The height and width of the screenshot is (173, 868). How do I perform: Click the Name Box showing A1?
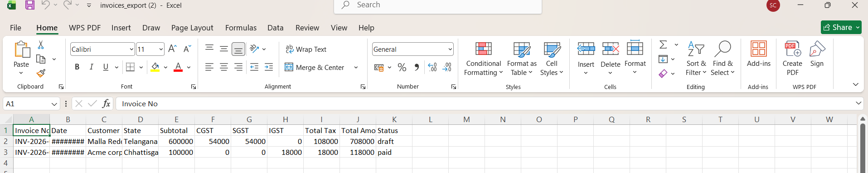tap(31, 104)
